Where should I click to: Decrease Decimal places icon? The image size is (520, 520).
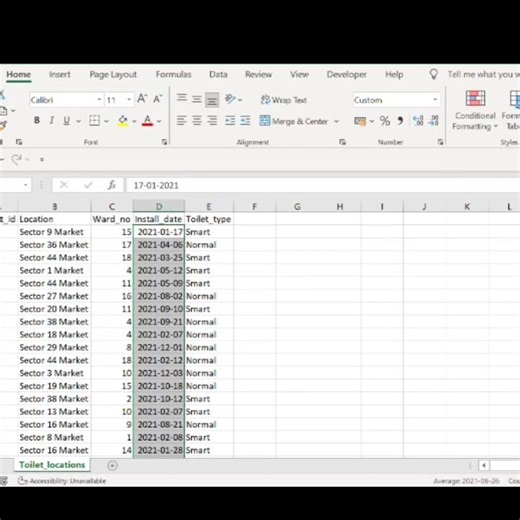pos(433,121)
